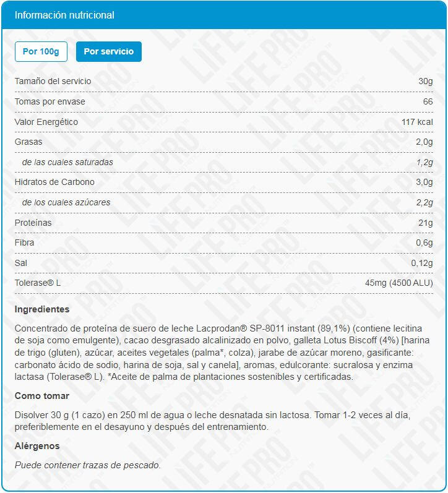Switch to the Por 100g tab

point(41,51)
